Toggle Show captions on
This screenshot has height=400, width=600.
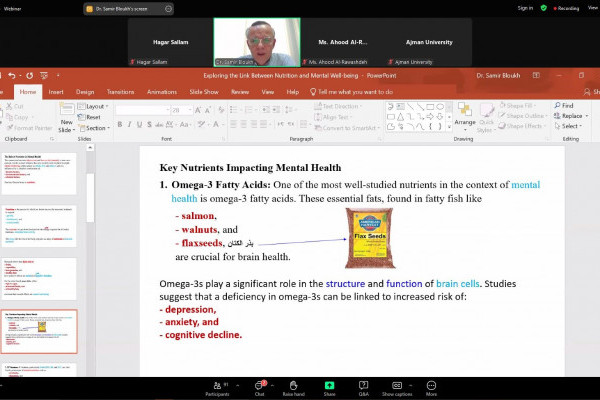[x=397, y=386]
